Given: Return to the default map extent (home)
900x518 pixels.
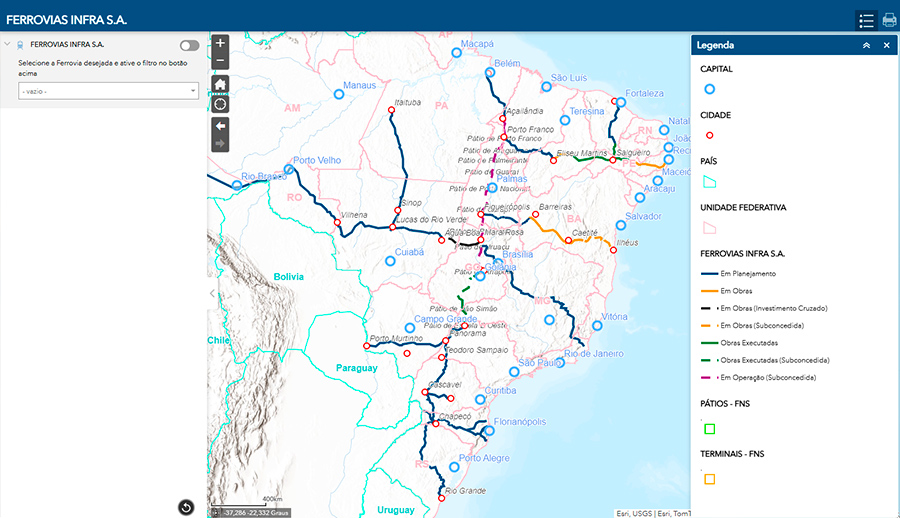Looking at the screenshot, I should [x=220, y=84].
